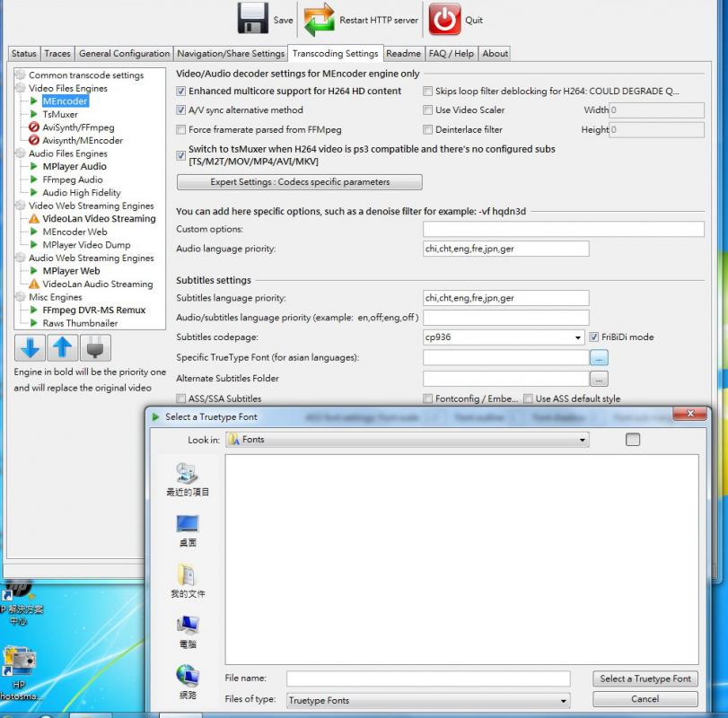Open Network location in file dialog sidebar
This screenshot has width=728, height=718.
coord(188,681)
